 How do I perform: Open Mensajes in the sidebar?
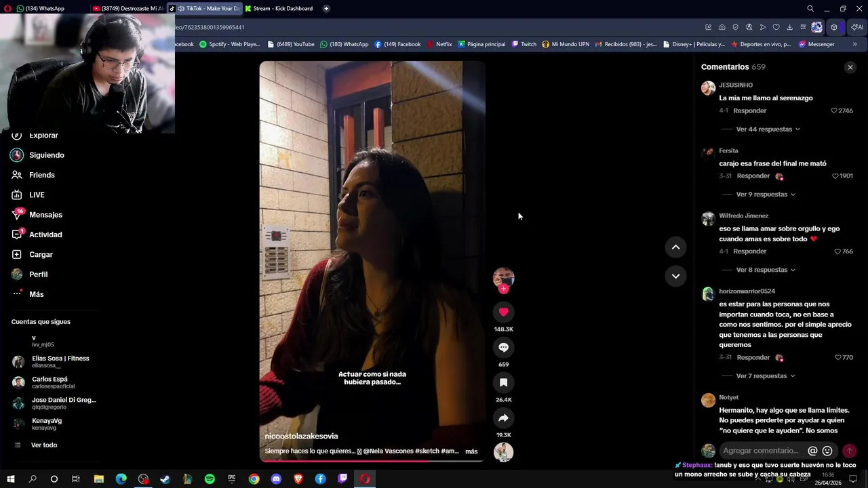pyautogui.click(x=45, y=215)
